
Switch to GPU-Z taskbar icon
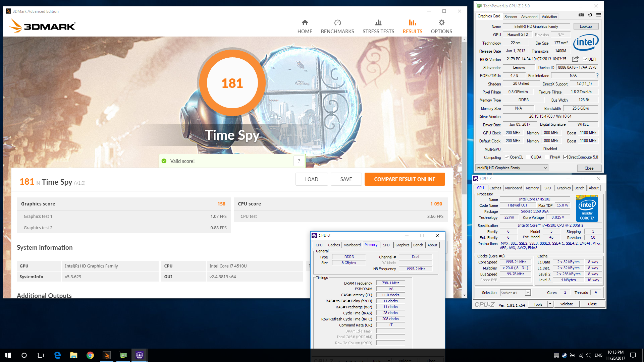coord(123,355)
